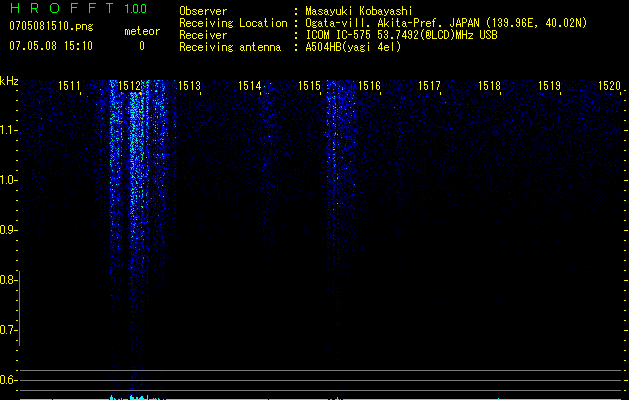
Task: Click the Ogata-vill. Akita-Pref. JAPAN location text
Action: (446, 23)
